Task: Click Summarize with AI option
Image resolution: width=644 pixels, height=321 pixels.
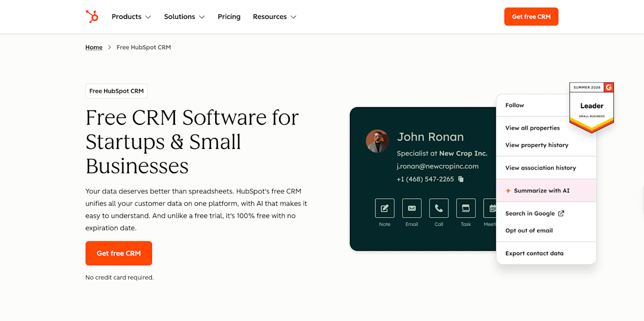Action: (546, 191)
